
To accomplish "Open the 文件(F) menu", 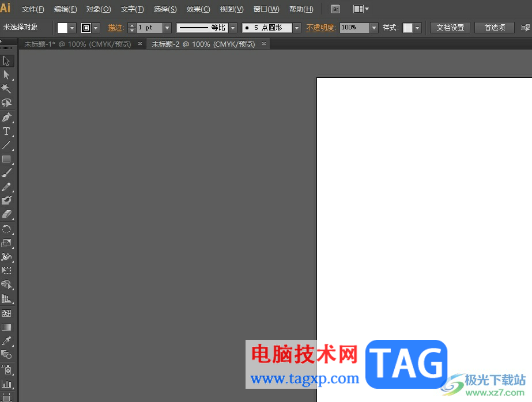I will click(33, 9).
